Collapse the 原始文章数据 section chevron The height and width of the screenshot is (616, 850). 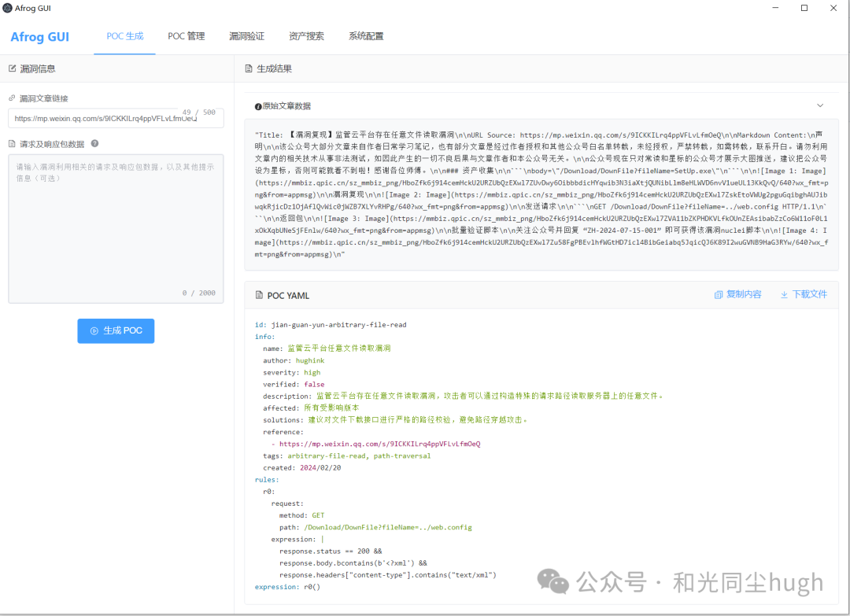point(820,105)
